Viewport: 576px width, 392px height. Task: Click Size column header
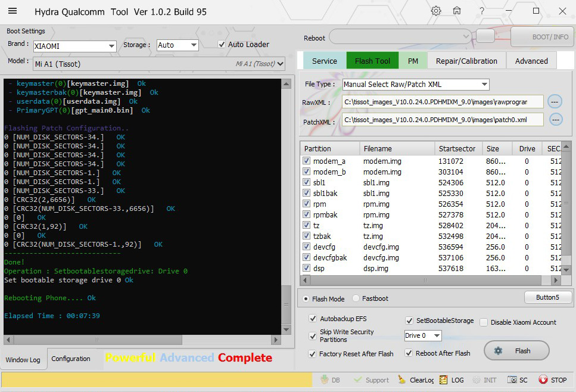(497, 148)
